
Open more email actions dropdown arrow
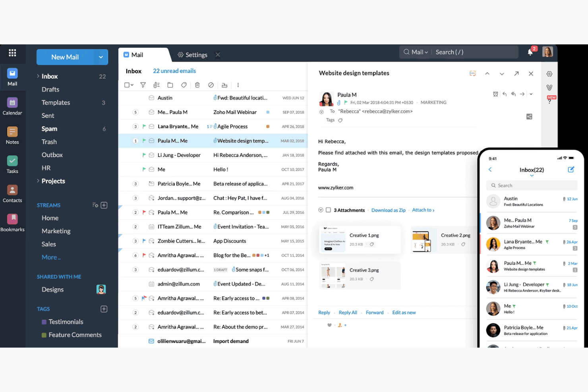531,94
